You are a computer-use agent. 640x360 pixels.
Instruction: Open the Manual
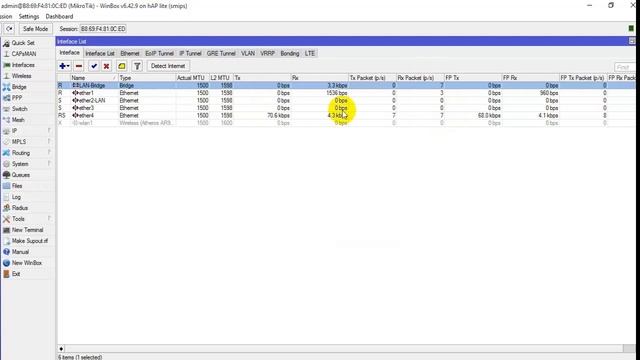pos(20,252)
